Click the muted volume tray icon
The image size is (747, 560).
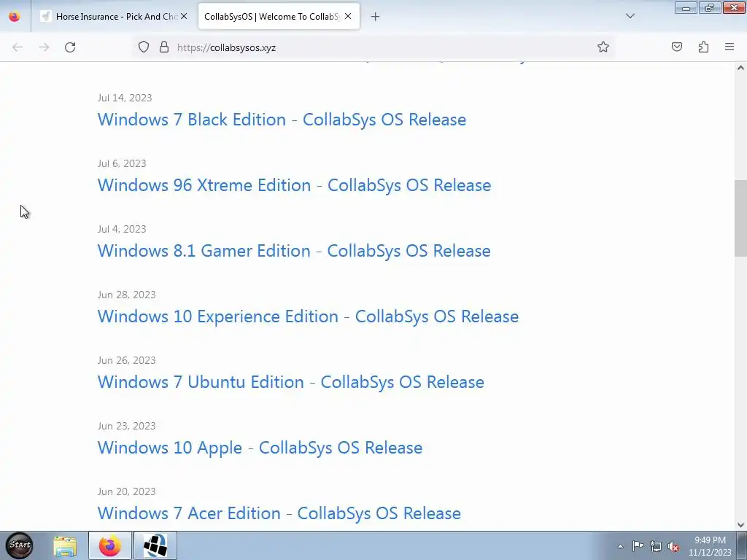673,546
